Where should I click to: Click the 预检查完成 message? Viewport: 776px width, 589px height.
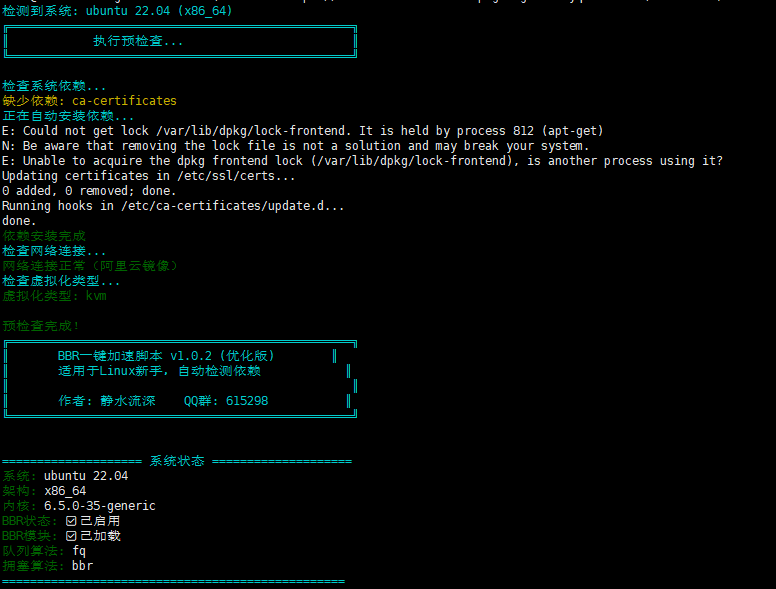click(41, 326)
